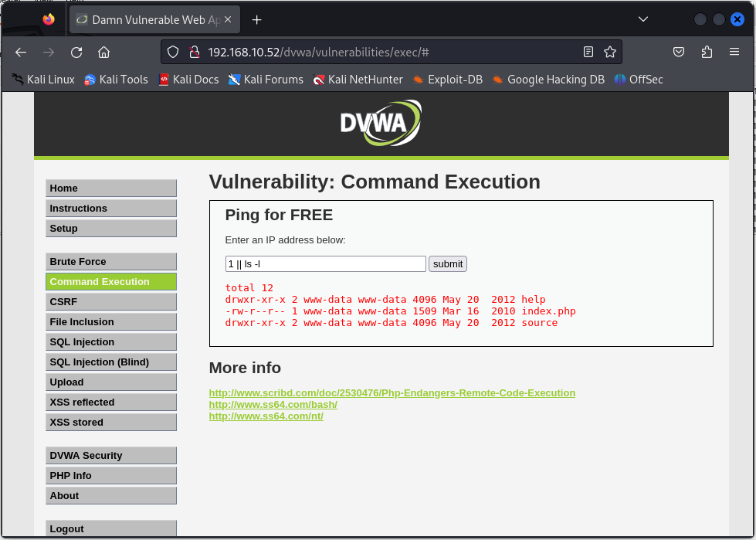Open the Pocket save icon
This screenshot has width=756, height=540.
coord(678,52)
